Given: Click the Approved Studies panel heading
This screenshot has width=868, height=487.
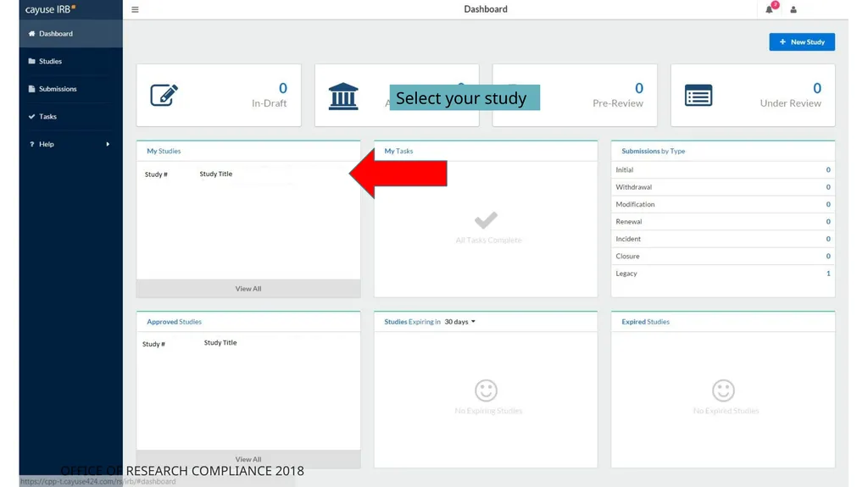Looking at the screenshot, I should tap(174, 322).
